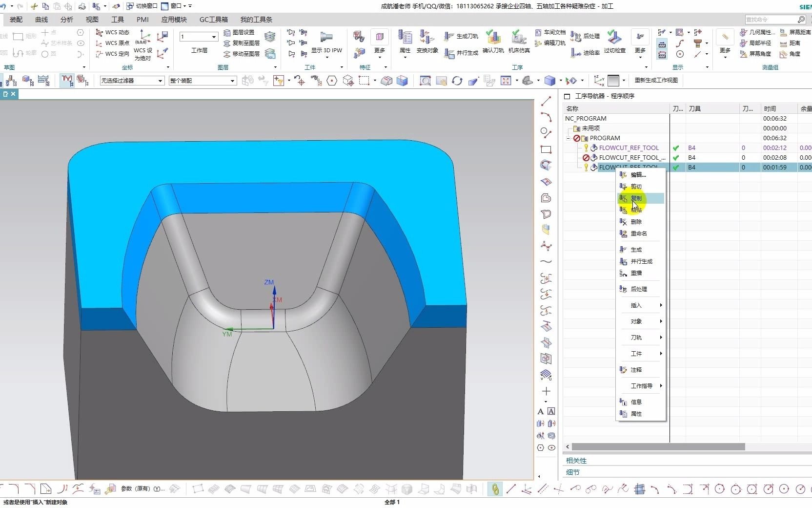Image resolution: width=812 pixels, height=508 pixels.
Task: Expand the 插入 submenu
Action: [641, 305]
